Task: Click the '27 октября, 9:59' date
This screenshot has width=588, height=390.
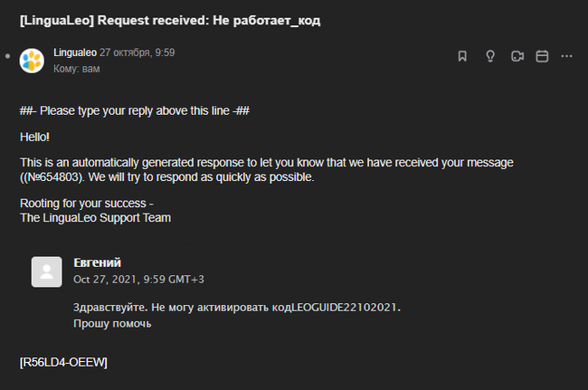Action: (x=137, y=52)
